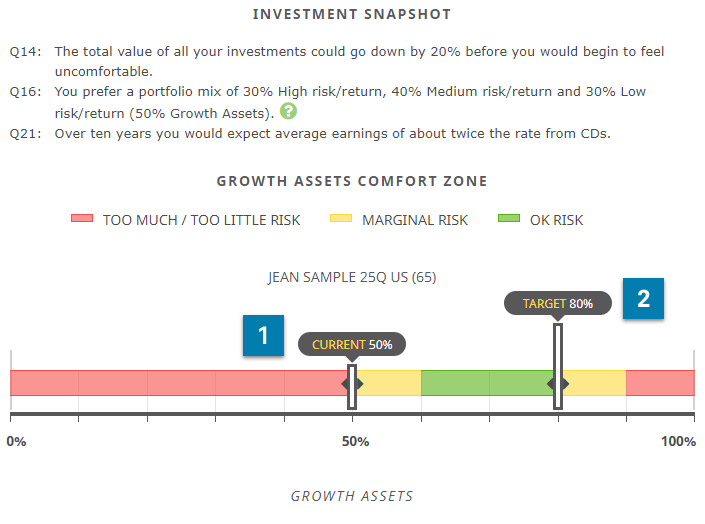Select the TARGET 80% slider handle
Image resolution: width=705 pixels, height=524 pixels.
[x=558, y=367]
